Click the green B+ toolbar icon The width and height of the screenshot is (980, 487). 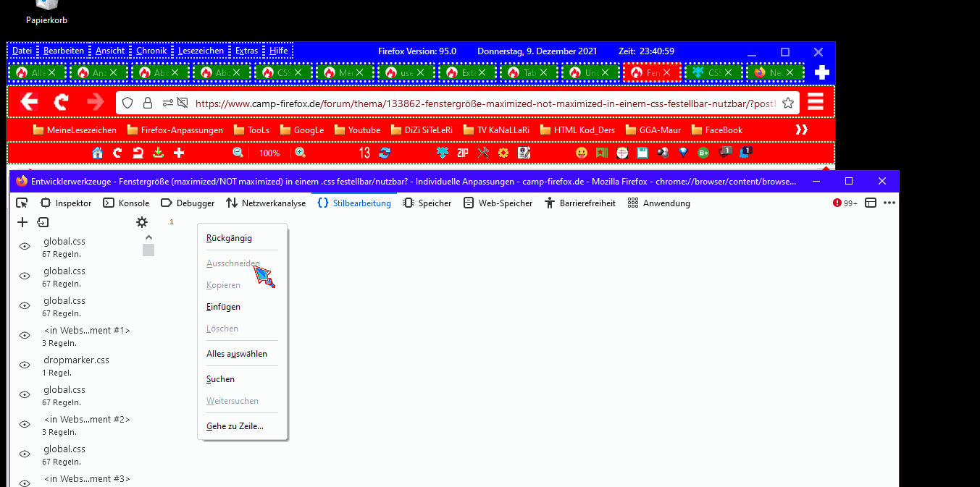[703, 153]
